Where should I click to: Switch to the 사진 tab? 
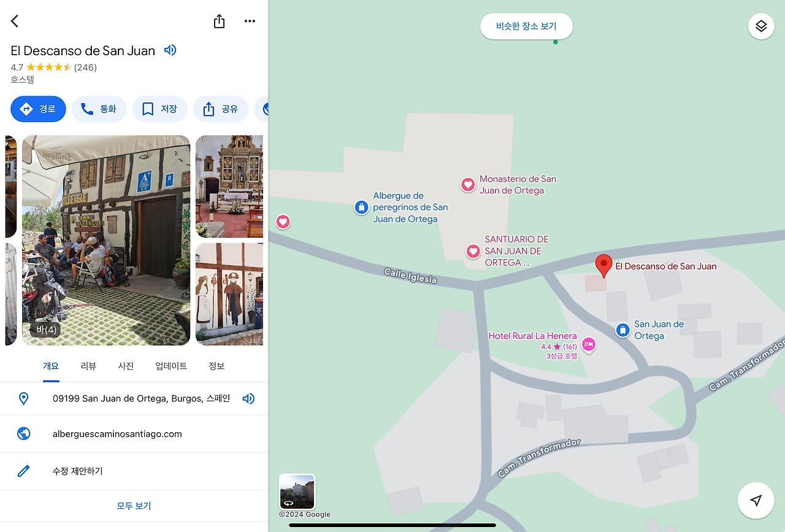pos(126,366)
